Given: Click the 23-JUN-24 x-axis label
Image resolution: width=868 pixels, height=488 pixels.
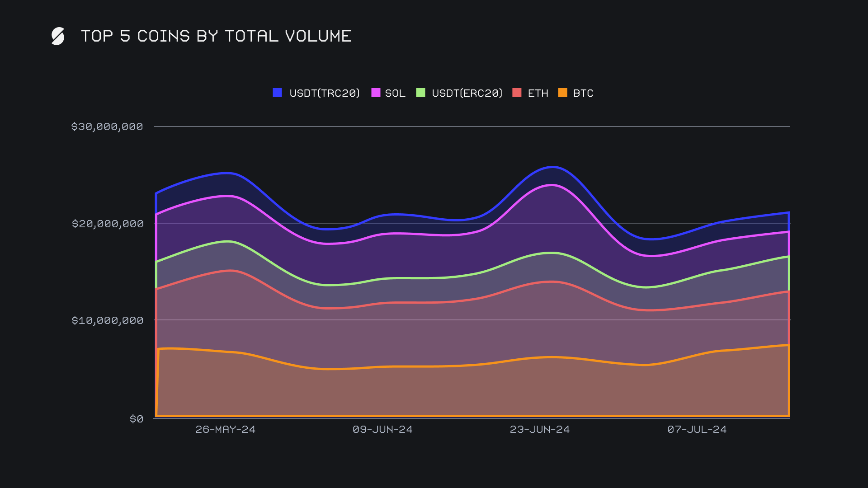Looking at the screenshot, I should point(540,429).
